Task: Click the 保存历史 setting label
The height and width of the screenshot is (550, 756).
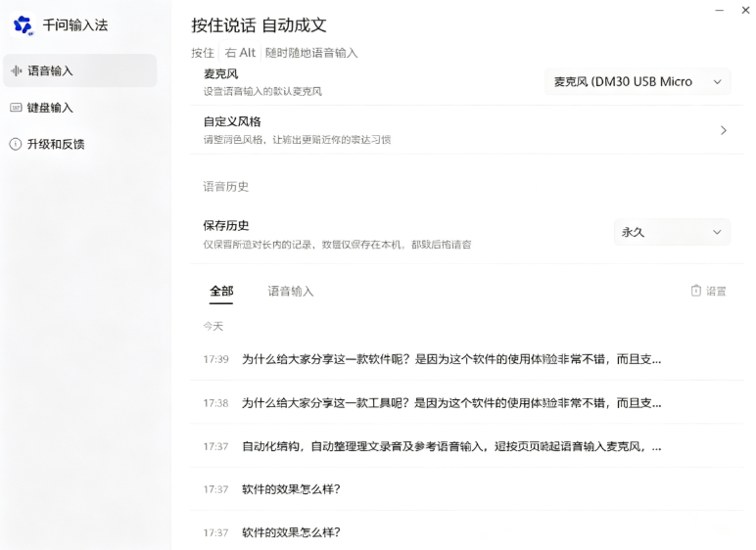Action: [226, 225]
